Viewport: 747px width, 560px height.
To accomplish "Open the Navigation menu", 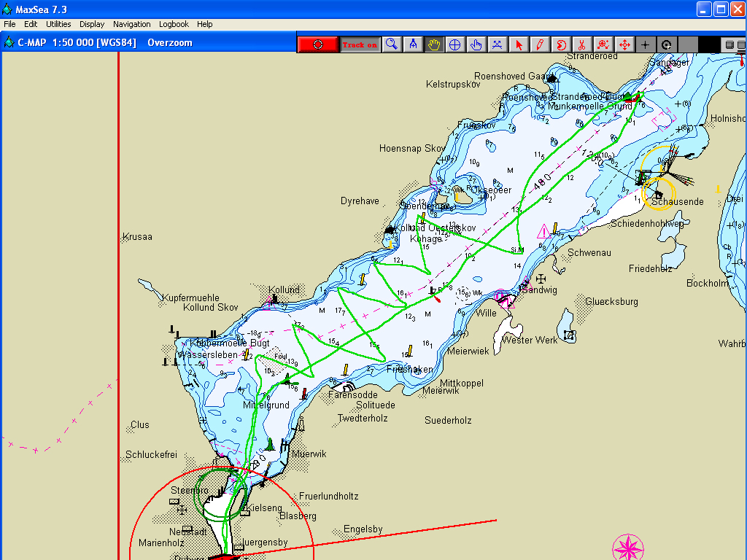I will (132, 24).
